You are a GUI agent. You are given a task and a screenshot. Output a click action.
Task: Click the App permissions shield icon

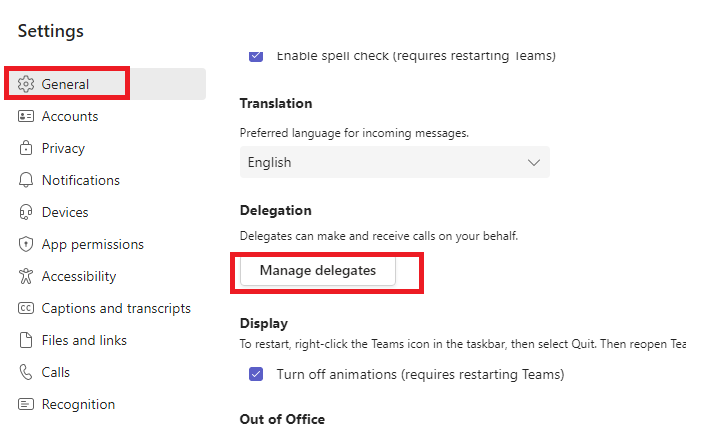pos(26,244)
